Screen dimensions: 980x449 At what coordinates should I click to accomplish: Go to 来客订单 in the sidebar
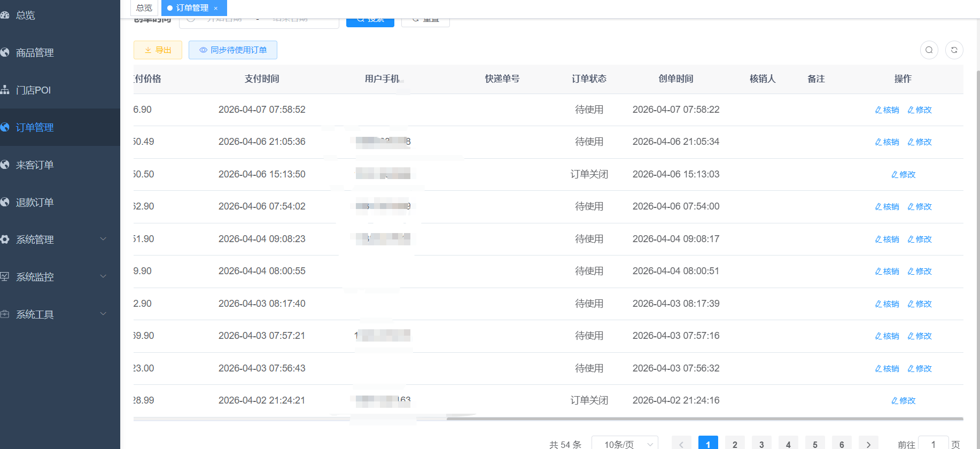coord(35,165)
